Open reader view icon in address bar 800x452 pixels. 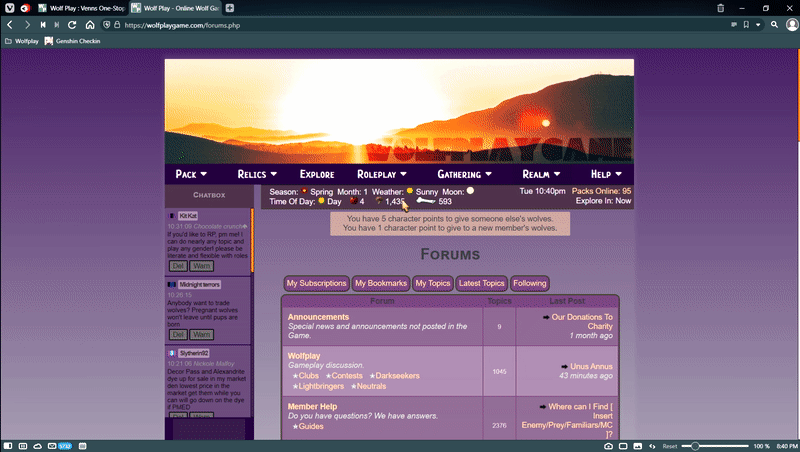(x=734, y=24)
